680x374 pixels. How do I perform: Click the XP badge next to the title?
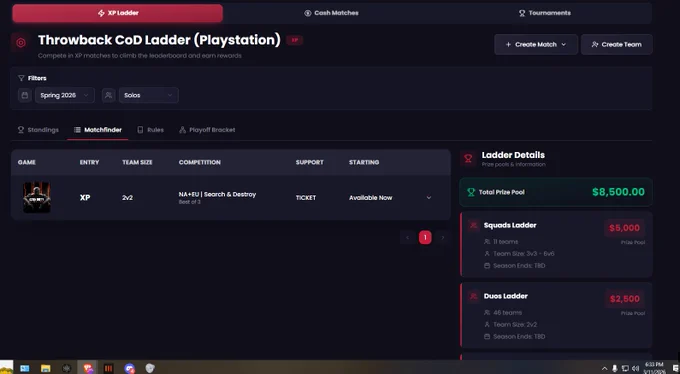tap(294, 40)
